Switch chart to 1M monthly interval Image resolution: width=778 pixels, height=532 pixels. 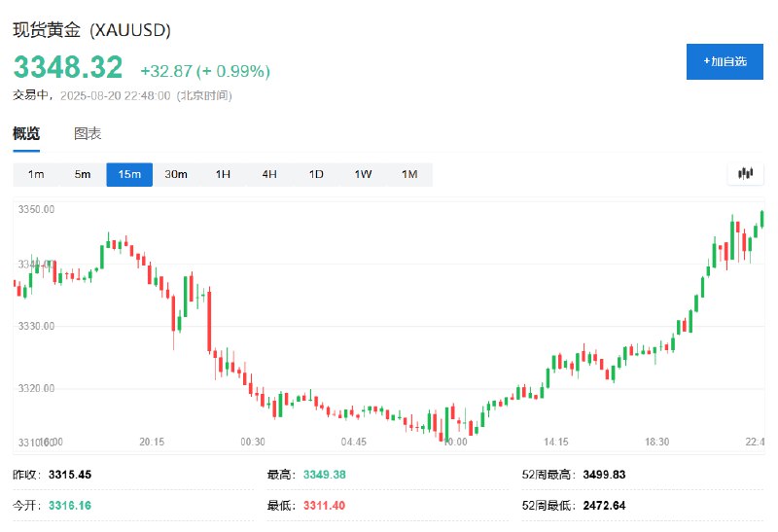point(409,174)
